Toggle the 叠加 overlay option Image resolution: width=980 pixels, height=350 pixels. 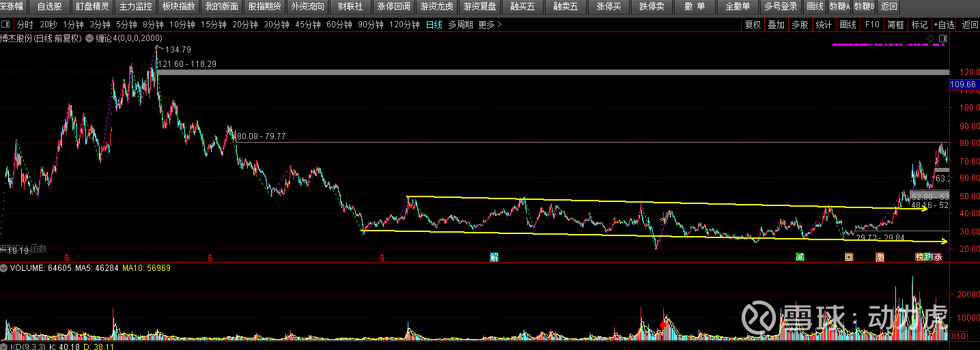point(776,25)
